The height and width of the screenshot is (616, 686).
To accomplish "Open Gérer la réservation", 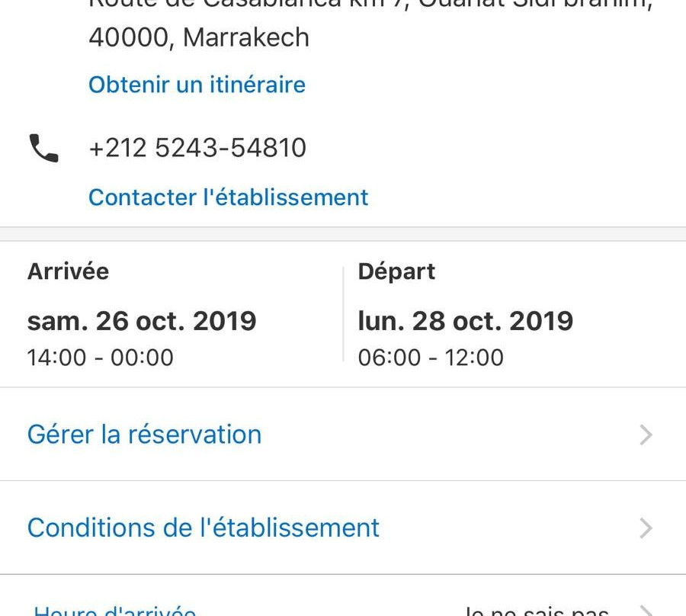I will [145, 435].
